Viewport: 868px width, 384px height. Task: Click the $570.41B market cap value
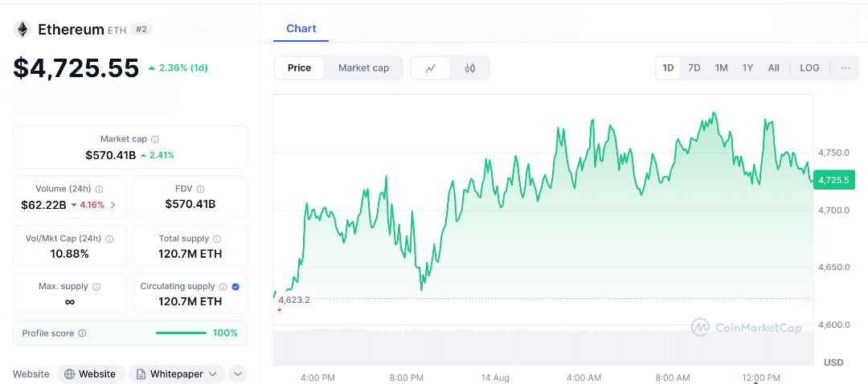coord(111,155)
